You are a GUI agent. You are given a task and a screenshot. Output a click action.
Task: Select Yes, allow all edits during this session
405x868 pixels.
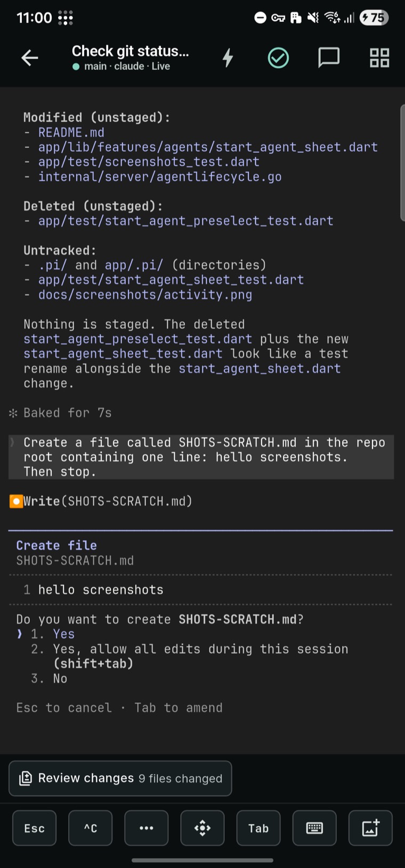[189, 656]
